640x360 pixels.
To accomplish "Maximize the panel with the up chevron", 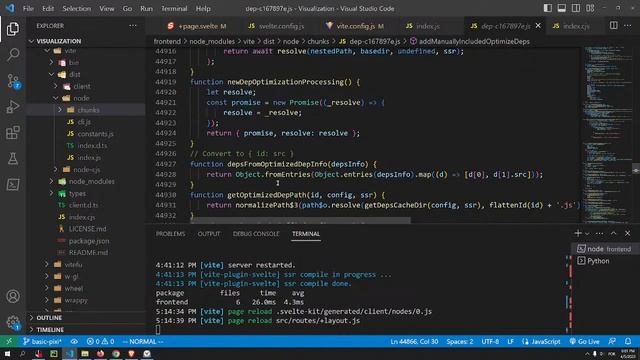I will [613, 233].
